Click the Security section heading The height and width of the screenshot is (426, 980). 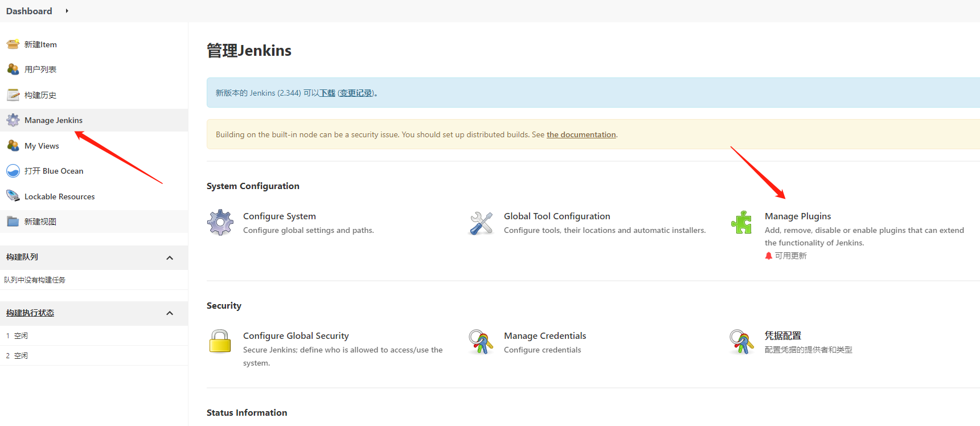click(224, 306)
